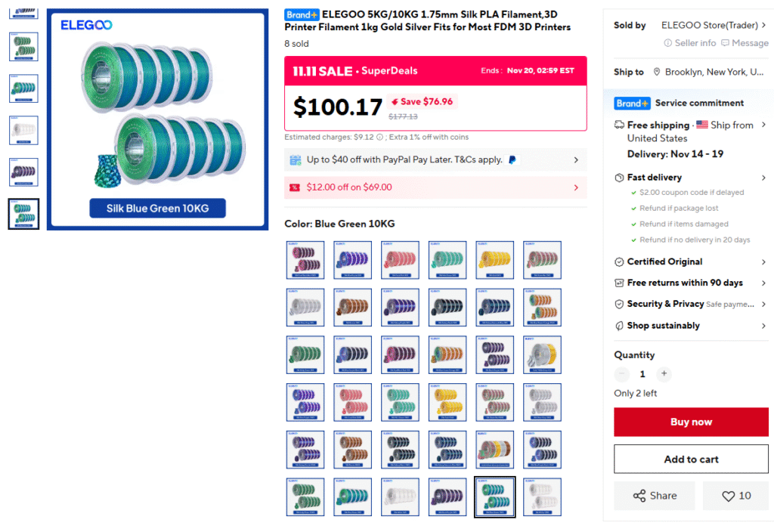Click the red coupon icon
This screenshot has height=532, width=774.
click(x=295, y=187)
